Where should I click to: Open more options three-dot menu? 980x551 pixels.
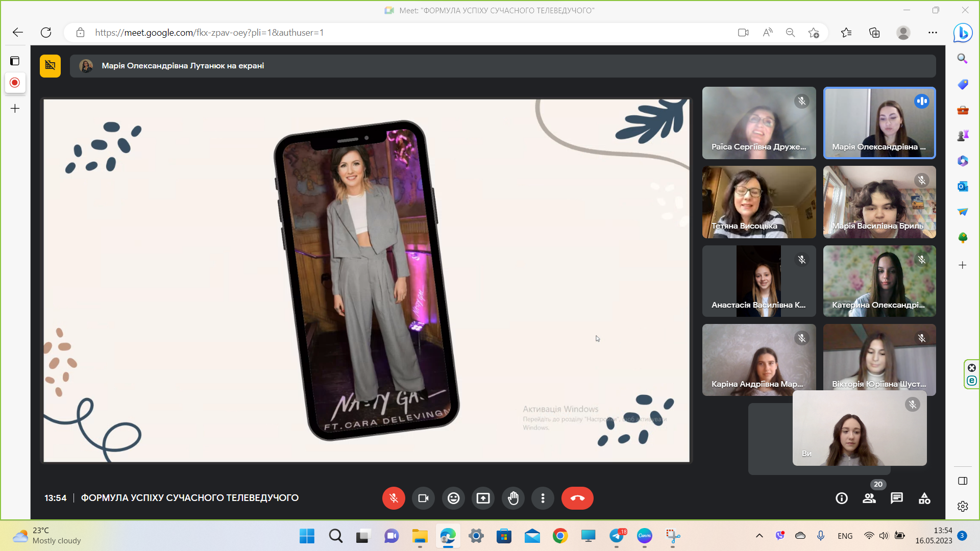(543, 498)
